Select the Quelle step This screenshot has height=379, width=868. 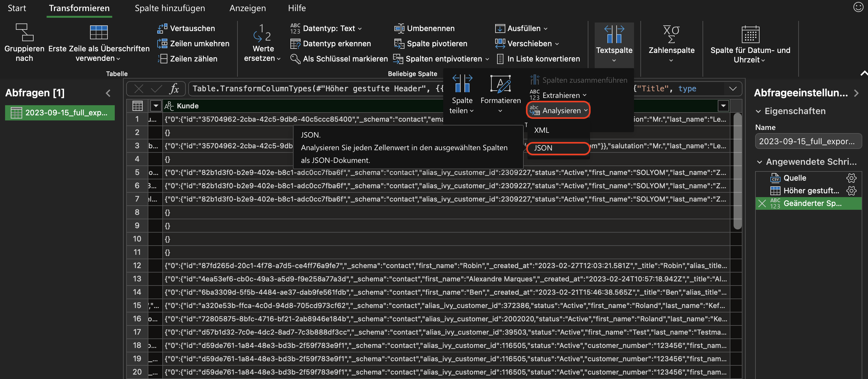tap(794, 178)
